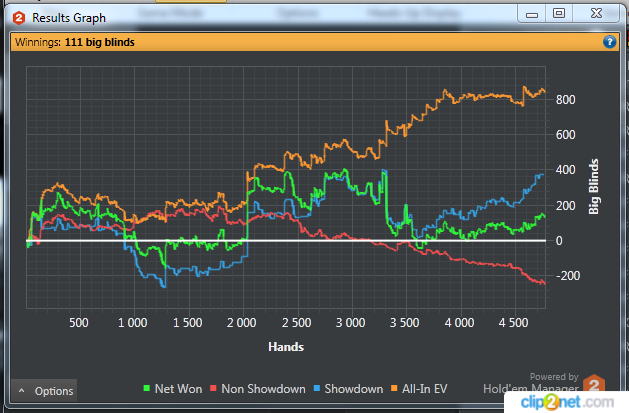Click the 500 hands axis label
Screen dimensions: 629x413
pos(79,323)
